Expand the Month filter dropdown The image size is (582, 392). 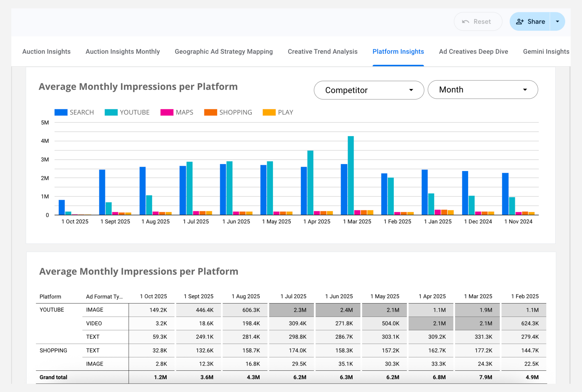482,90
